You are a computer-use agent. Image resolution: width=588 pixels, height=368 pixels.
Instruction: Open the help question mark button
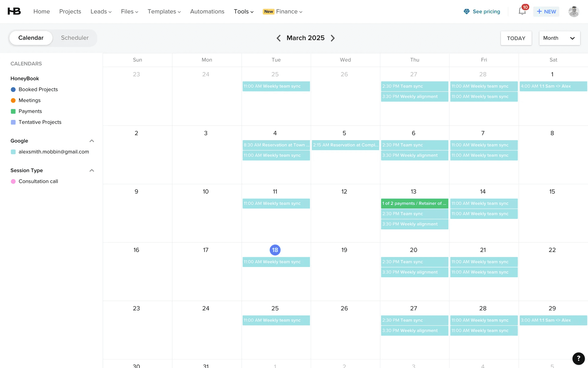coord(578,358)
